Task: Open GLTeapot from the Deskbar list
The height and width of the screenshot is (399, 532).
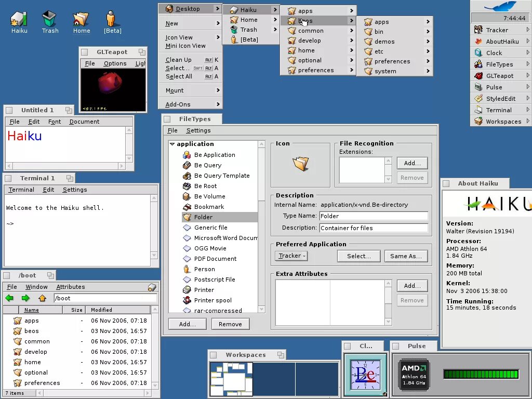Action: click(500, 76)
